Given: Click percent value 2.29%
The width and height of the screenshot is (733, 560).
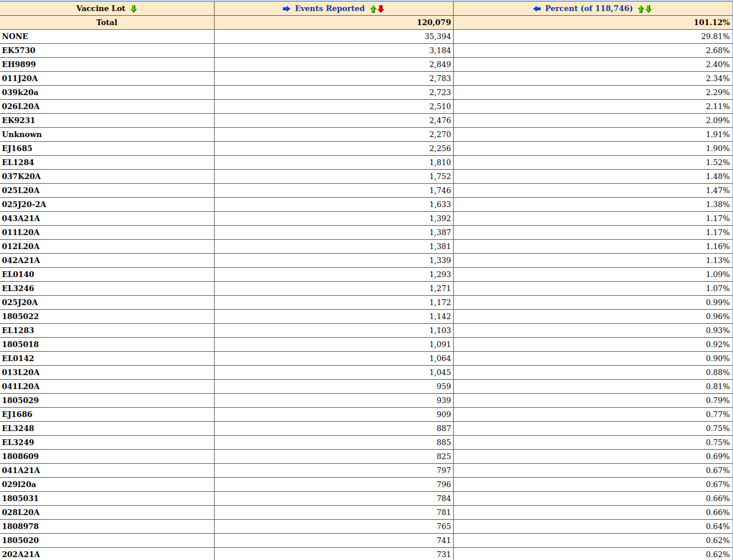Looking at the screenshot, I should (718, 92).
